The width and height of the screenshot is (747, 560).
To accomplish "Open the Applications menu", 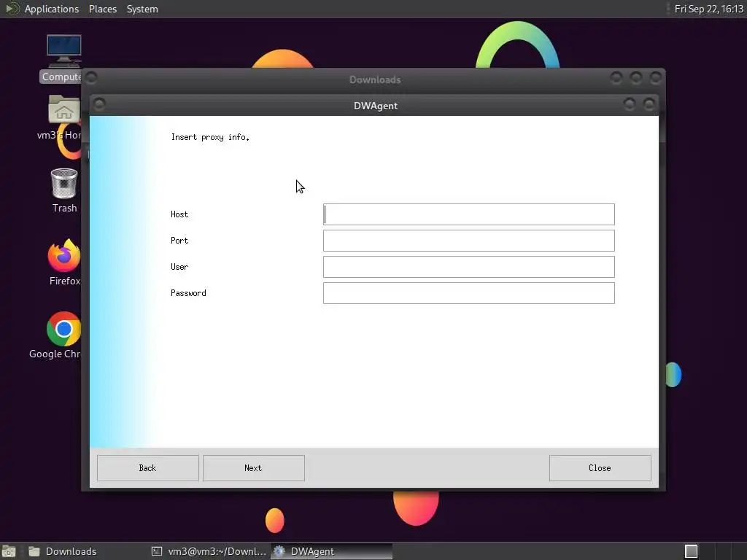I will tap(52, 9).
